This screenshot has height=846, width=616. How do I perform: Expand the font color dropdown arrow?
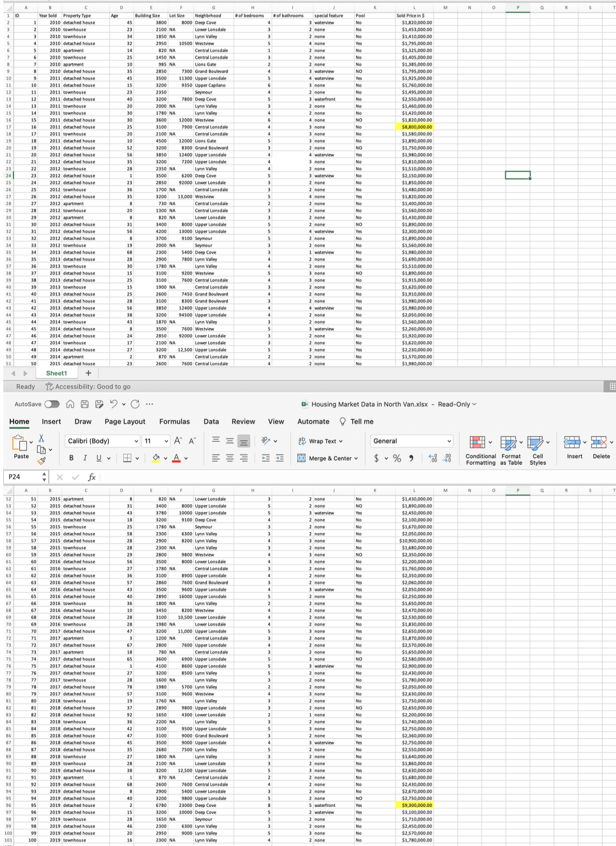(186, 458)
